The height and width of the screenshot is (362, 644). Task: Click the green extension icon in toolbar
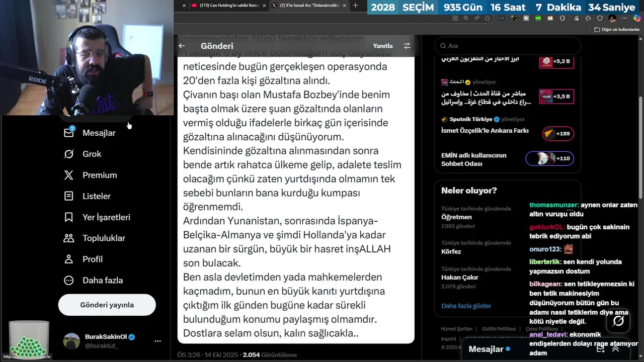(538, 18)
